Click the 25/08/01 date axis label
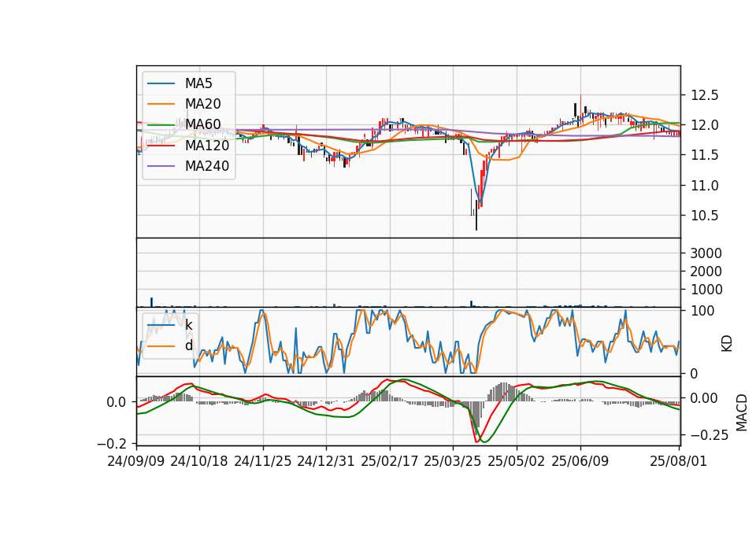 point(678,461)
